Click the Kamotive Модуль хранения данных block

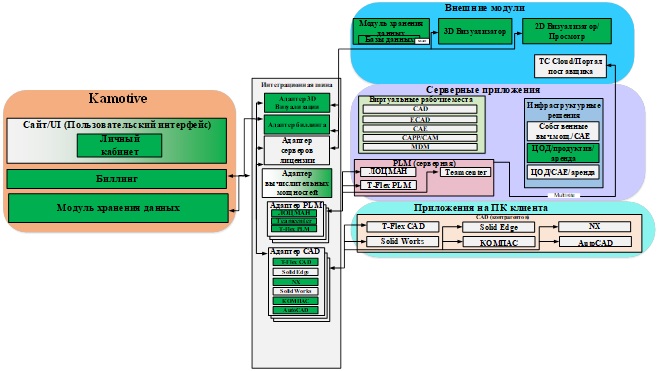click(118, 208)
